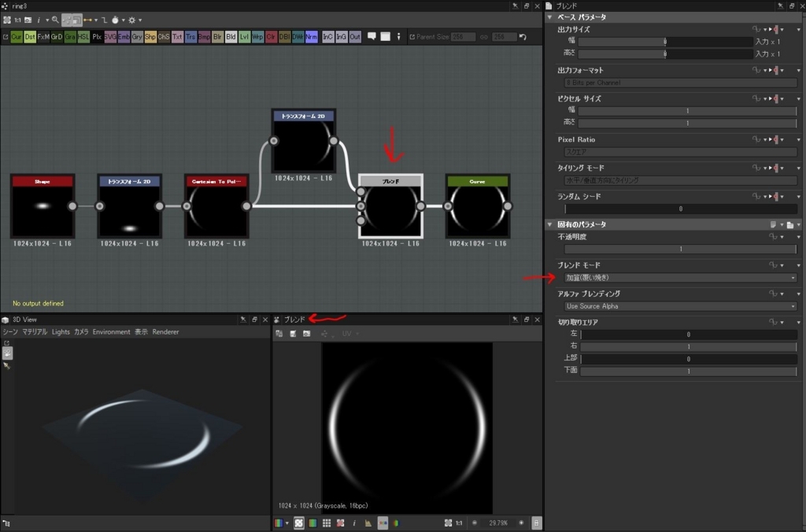Add a Directional Blur node using DBl
Viewport: 806px width, 532px height.
(x=284, y=37)
